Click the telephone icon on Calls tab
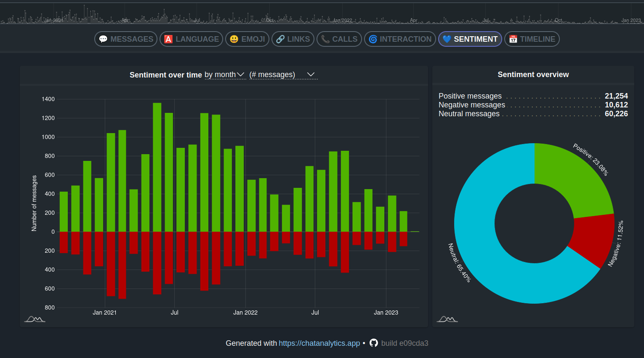 tap(325, 39)
